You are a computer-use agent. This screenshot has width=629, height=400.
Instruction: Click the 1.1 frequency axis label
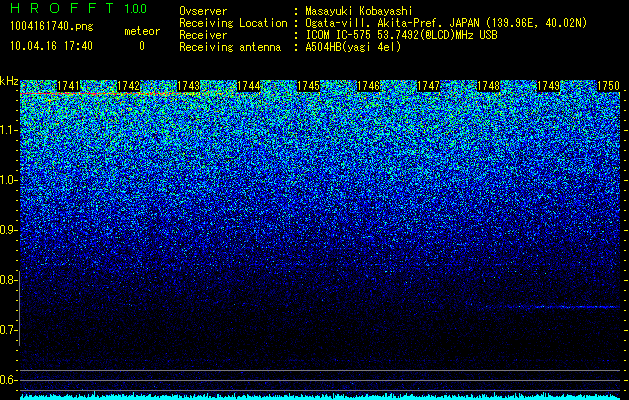(x=9, y=130)
